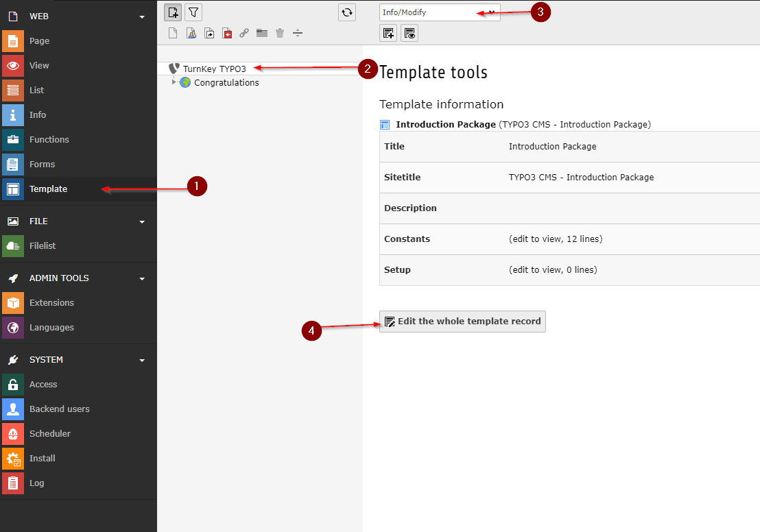Click the Introduction Package title value
The image size is (760, 532).
(x=553, y=146)
